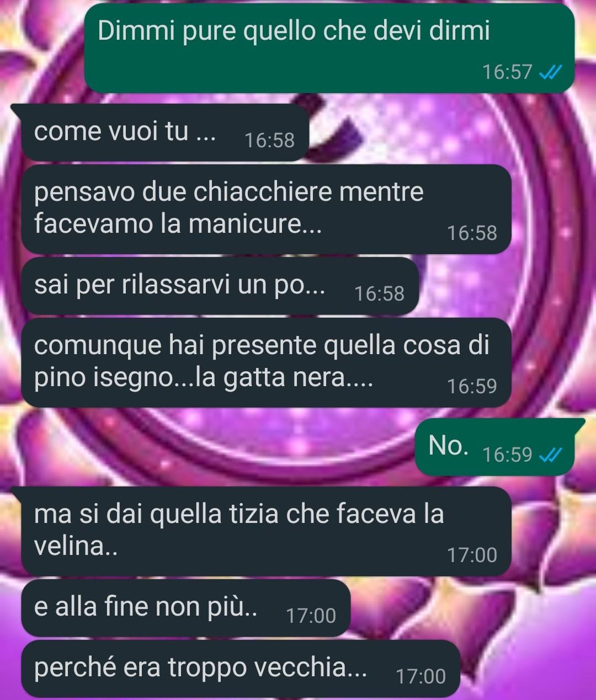
Task: Tap the 16:58 timestamp beside 'come vuoi tu'
Action: tap(270, 141)
